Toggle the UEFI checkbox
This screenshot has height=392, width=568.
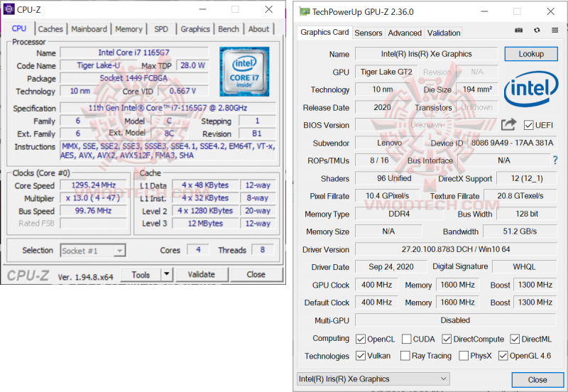point(528,126)
